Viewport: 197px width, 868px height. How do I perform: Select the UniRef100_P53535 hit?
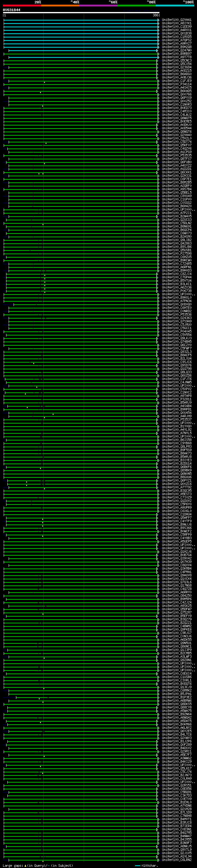pos(176,155)
